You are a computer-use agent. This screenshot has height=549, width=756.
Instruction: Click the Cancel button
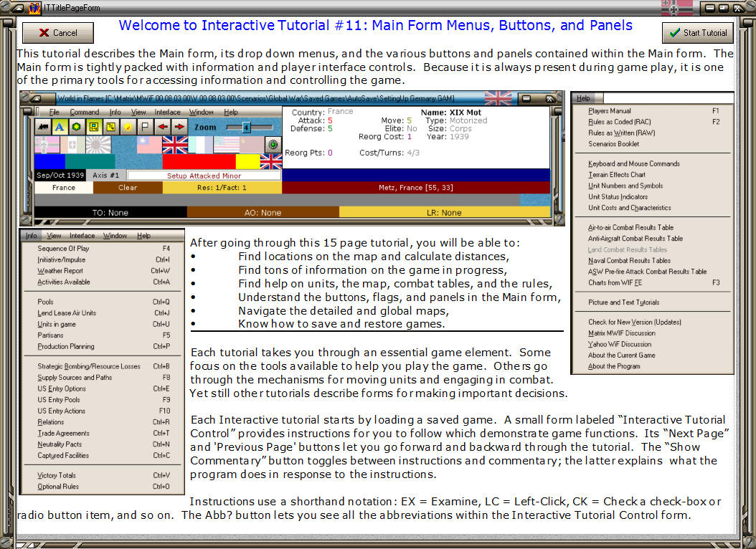point(58,33)
